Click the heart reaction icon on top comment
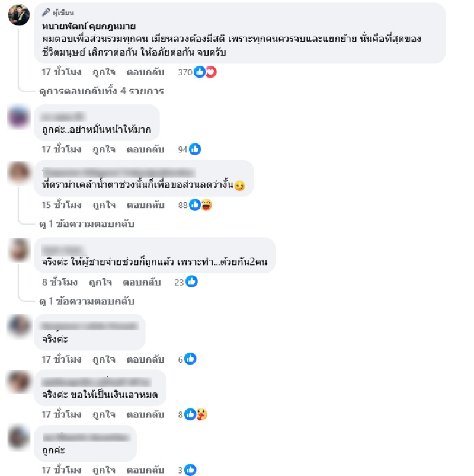Viewport: 474px width, 476px height. (x=211, y=72)
